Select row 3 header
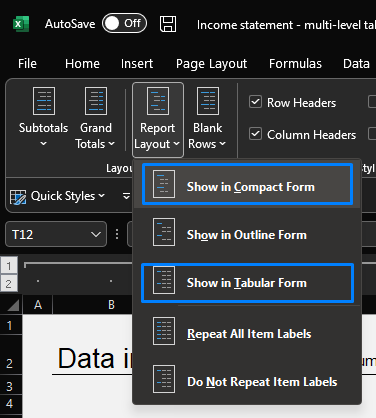The width and height of the screenshot is (376, 418). point(10,386)
